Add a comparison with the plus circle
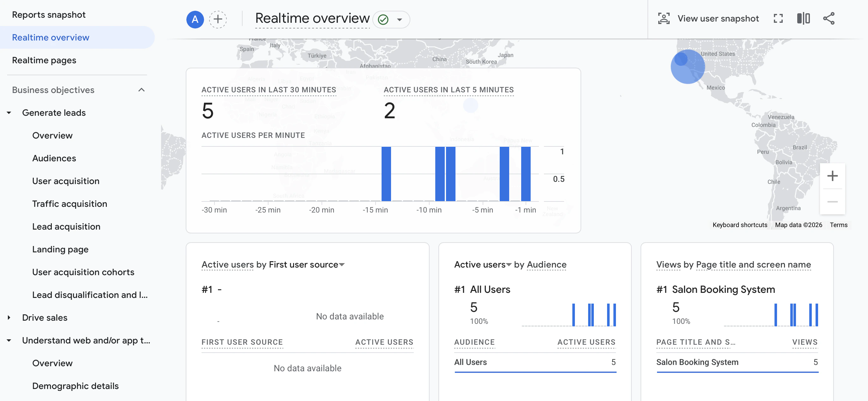Screen dimensions: 868x401 tap(218, 19)
